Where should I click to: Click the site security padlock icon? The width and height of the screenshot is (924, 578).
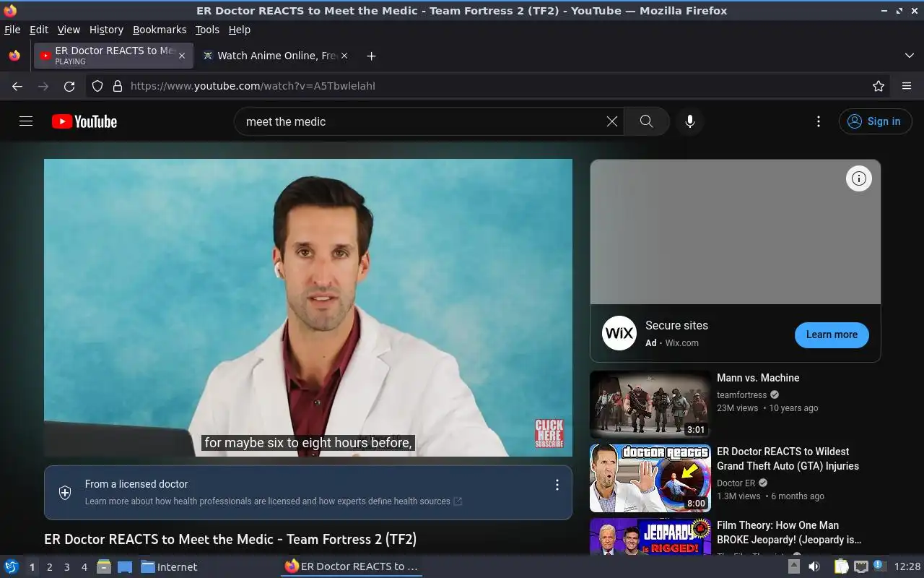(x=118, y=86)
